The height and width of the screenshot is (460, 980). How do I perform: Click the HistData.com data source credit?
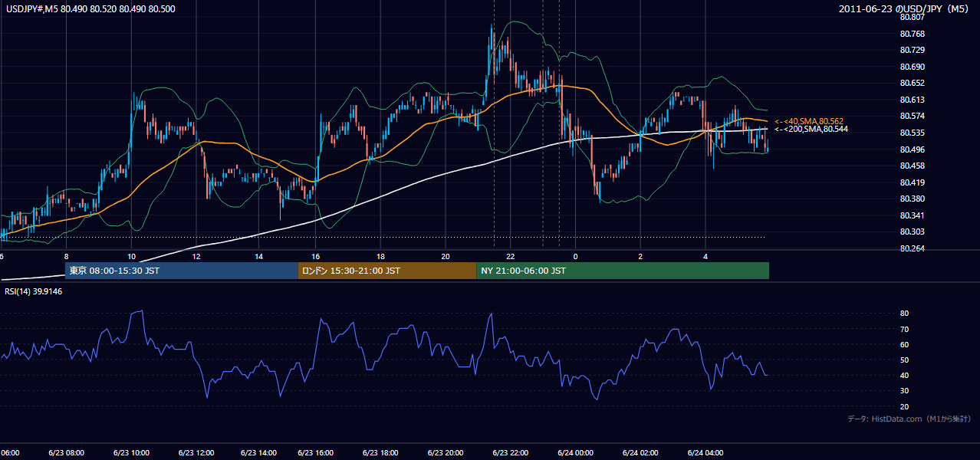point(909,419)
